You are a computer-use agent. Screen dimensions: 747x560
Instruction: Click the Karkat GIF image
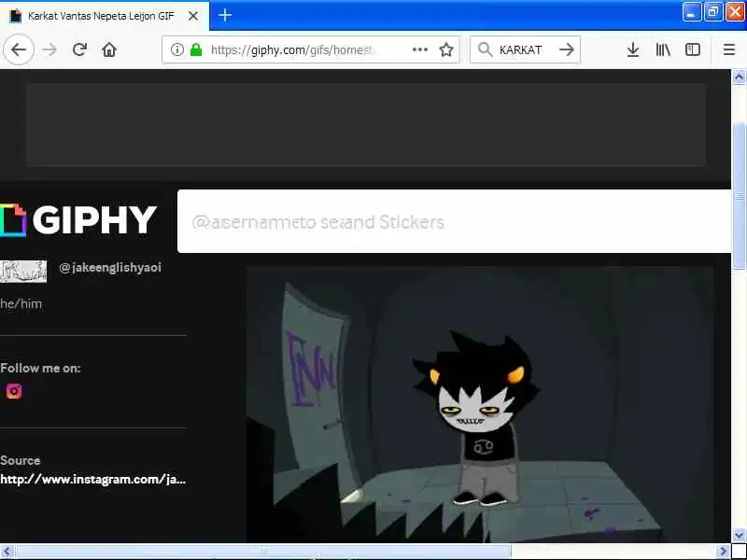point(480,404)
